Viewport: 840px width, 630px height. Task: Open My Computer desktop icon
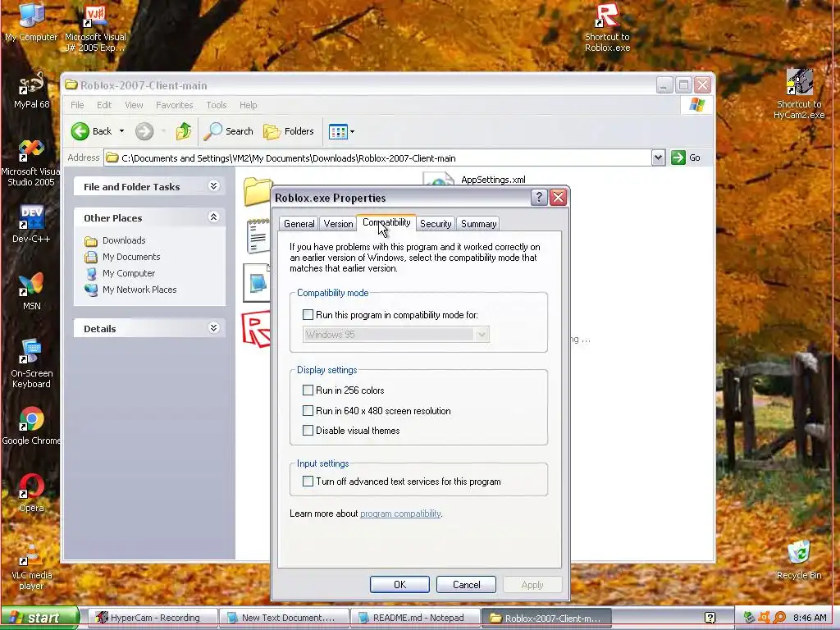(x=31, y=21)
